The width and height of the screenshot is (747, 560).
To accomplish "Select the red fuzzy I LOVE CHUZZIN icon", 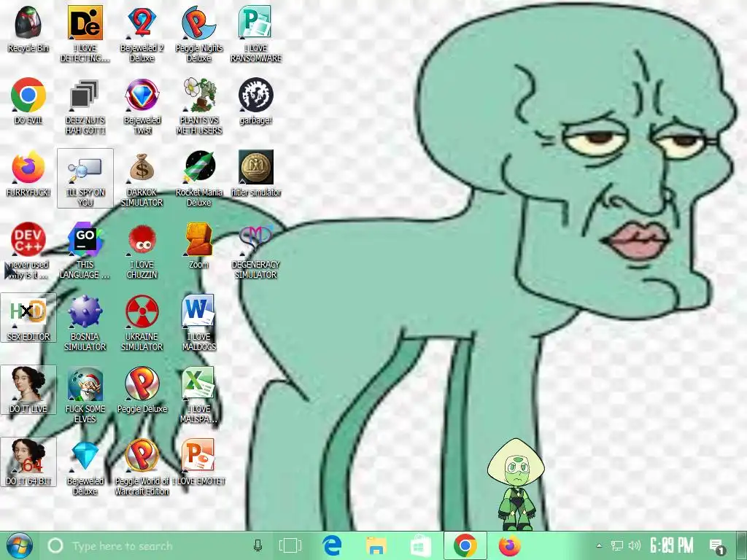I will pos(142,241).
